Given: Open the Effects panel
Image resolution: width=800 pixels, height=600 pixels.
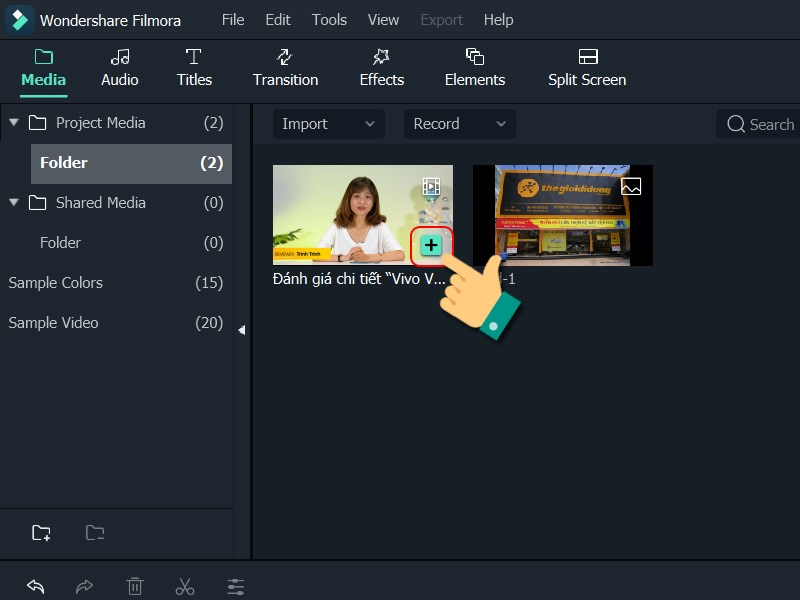Looking at the screenshot, I should point(381,68).
